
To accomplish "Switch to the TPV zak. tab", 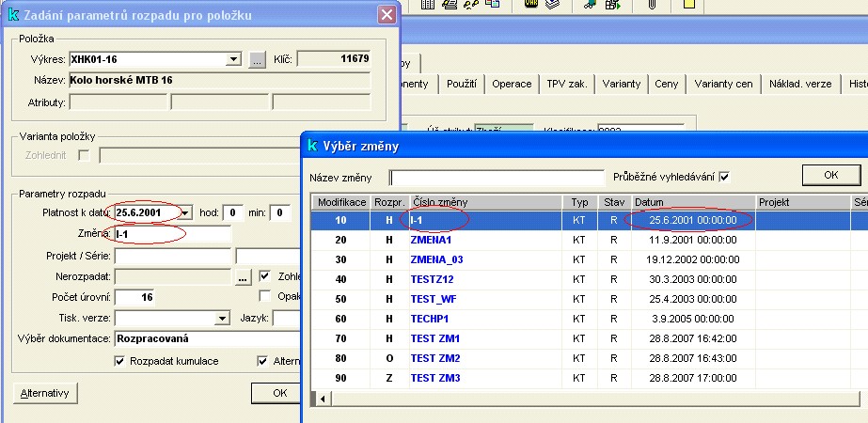I will click(566, 84).
